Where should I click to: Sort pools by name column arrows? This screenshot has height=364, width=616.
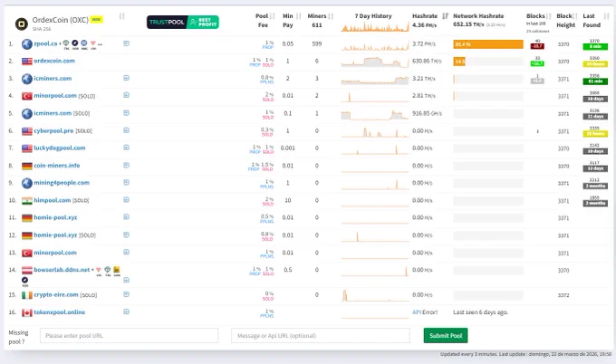(121, 16)
